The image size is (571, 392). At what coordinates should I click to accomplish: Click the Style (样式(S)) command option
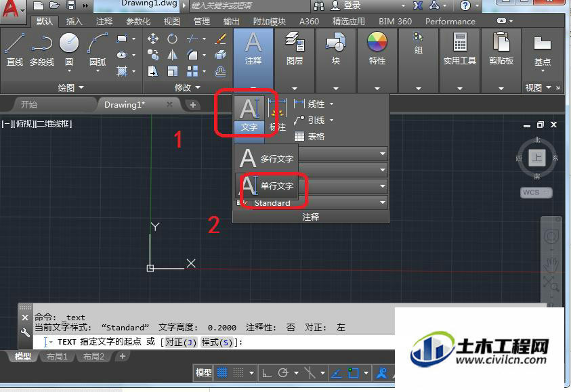[x=217, y=343]
